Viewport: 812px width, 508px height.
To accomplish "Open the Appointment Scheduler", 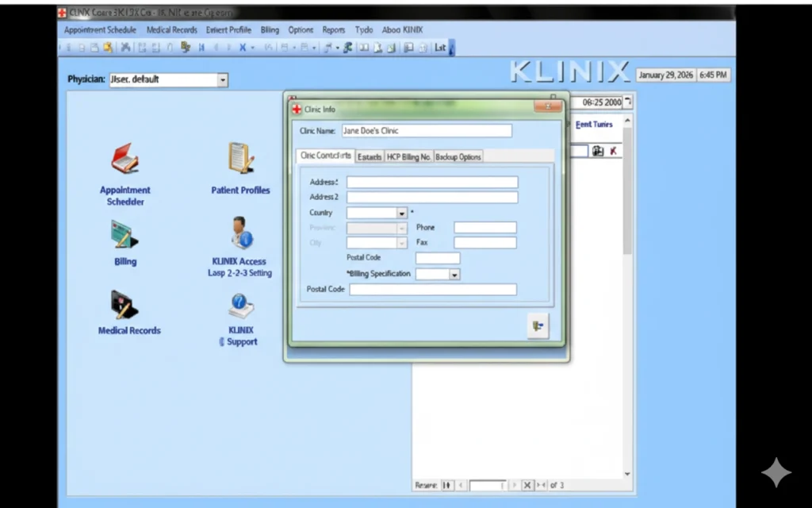I will pos(124,162).
